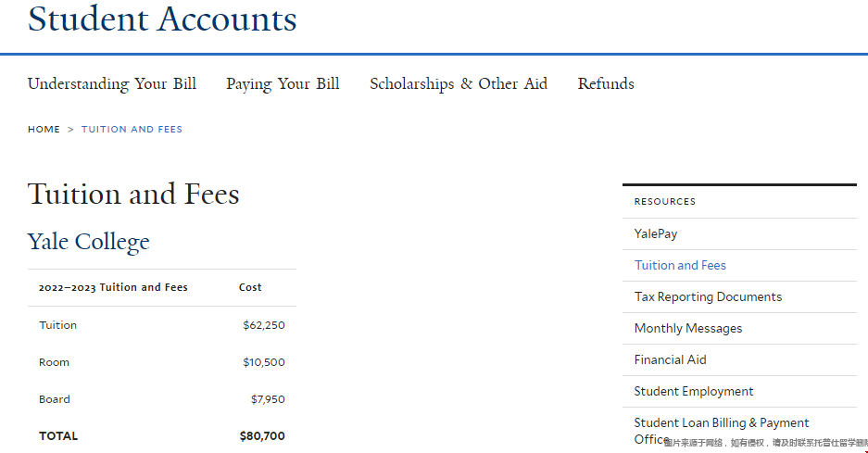Viewport: 868px width, 453px height.
Task: Select the Room row label
Action: (54, 362)
